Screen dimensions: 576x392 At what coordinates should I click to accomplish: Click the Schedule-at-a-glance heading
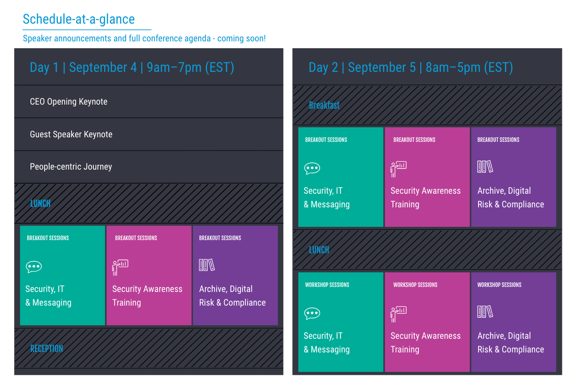point(79,19)
